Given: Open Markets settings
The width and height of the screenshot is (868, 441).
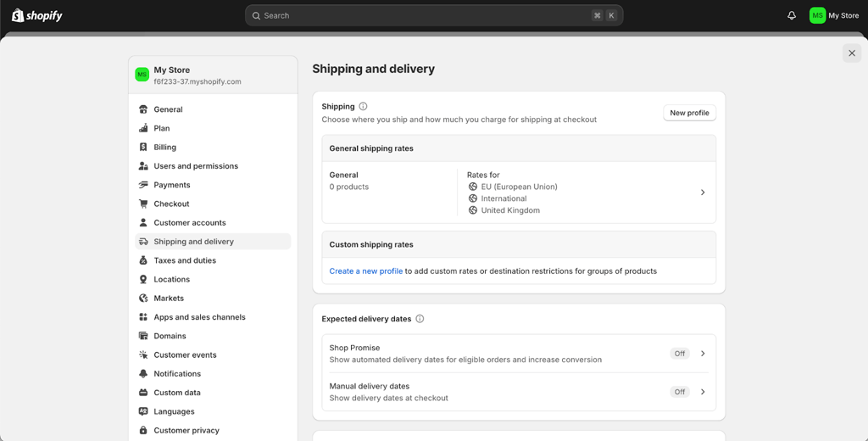Looking at the screenshot, I should (213, 298).
